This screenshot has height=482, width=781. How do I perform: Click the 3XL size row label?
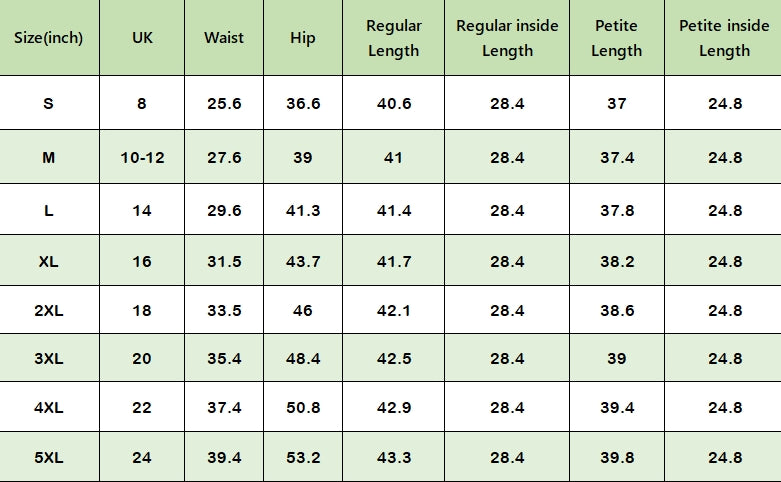tap(49, 358)
